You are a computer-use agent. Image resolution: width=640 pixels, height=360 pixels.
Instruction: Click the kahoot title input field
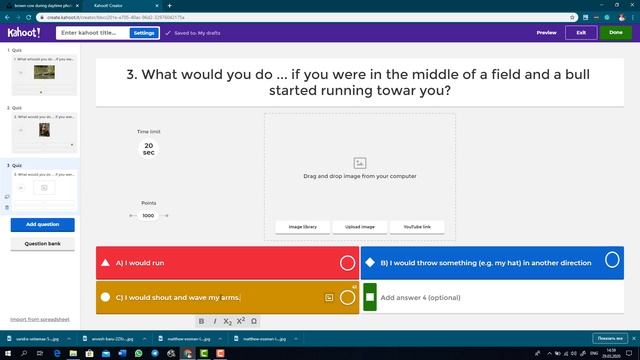coord(93,33)
